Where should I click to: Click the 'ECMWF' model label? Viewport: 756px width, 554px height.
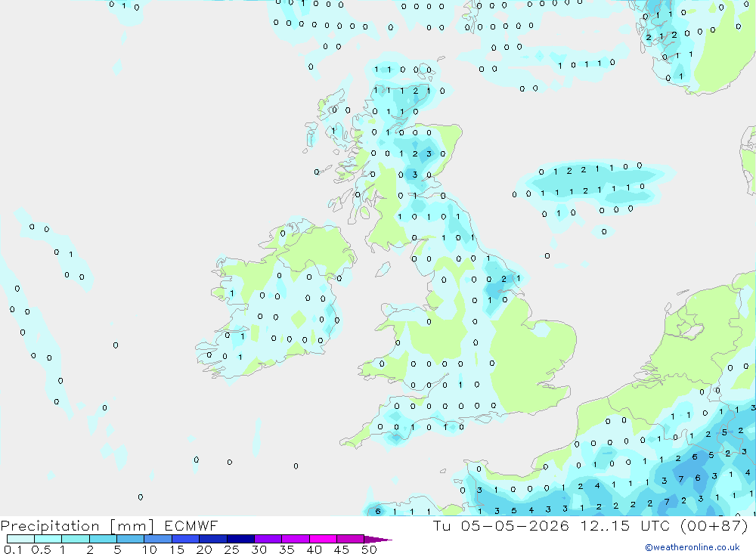click(191, 526)
